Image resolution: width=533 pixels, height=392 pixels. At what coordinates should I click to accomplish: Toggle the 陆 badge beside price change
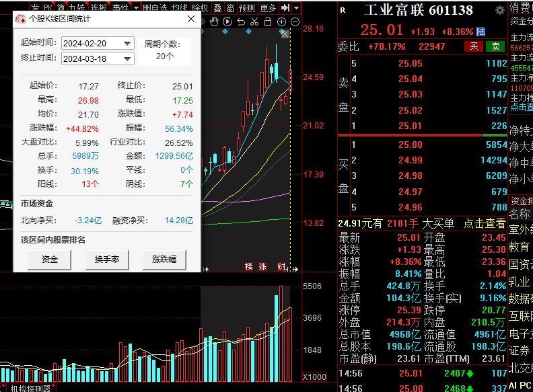click(x=481, y=31)
